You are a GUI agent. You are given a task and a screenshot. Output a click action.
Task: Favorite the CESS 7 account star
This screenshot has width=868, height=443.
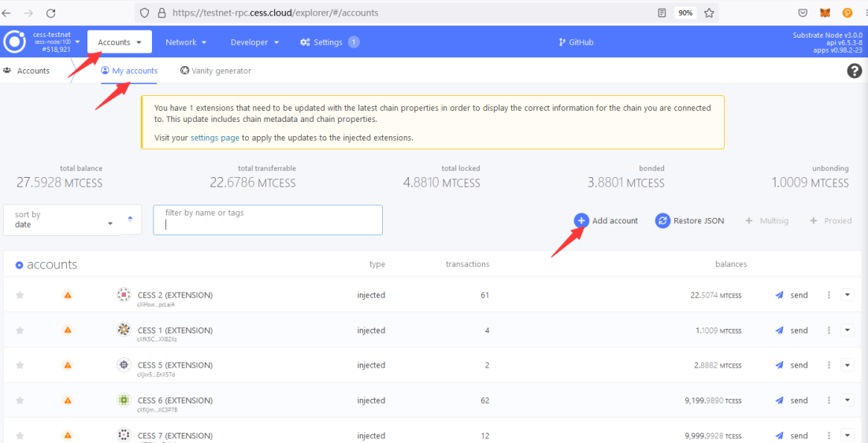pos(20,436)
